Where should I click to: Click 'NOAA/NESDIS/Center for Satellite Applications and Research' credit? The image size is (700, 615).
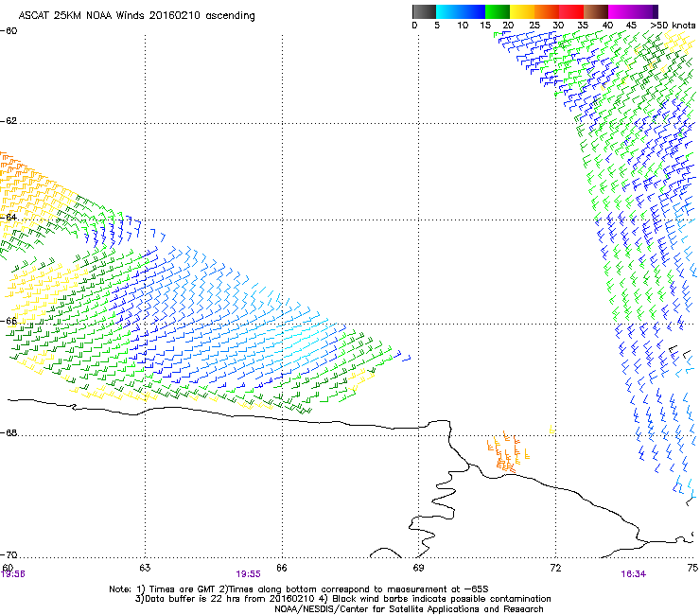tap(409, 609)
